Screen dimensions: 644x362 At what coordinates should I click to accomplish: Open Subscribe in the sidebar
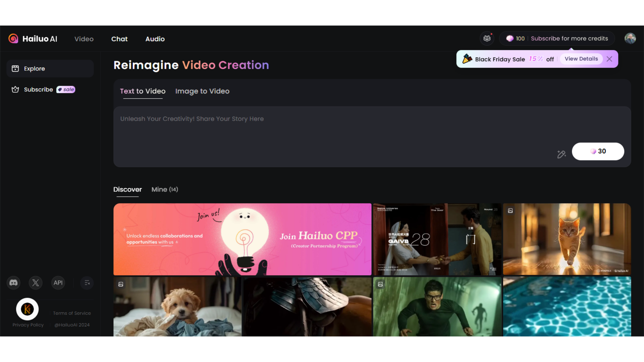[38, 89]
